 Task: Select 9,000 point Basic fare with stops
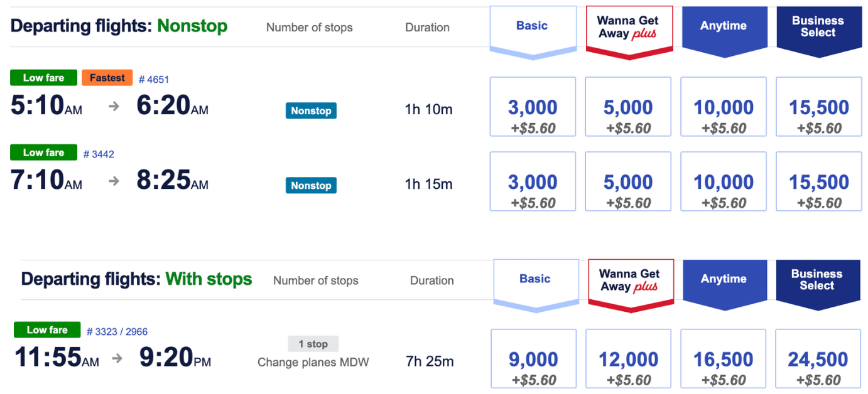tap(533, 359)
